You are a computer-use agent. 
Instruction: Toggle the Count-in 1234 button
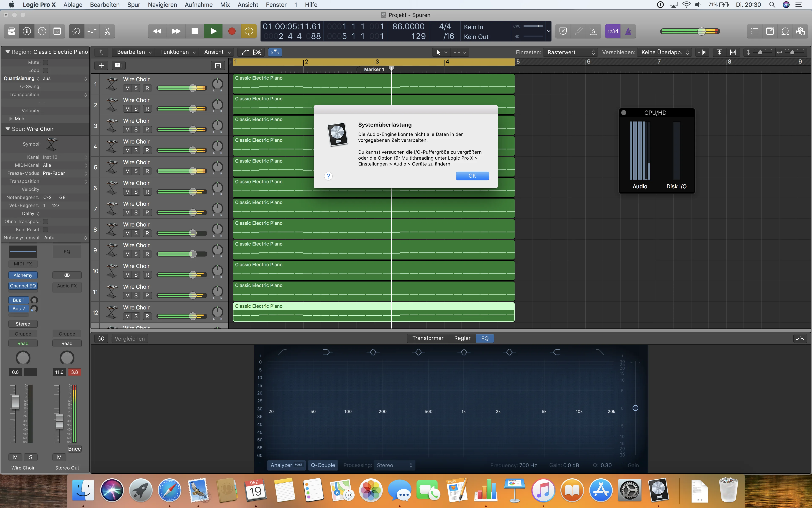coord(613,31)
